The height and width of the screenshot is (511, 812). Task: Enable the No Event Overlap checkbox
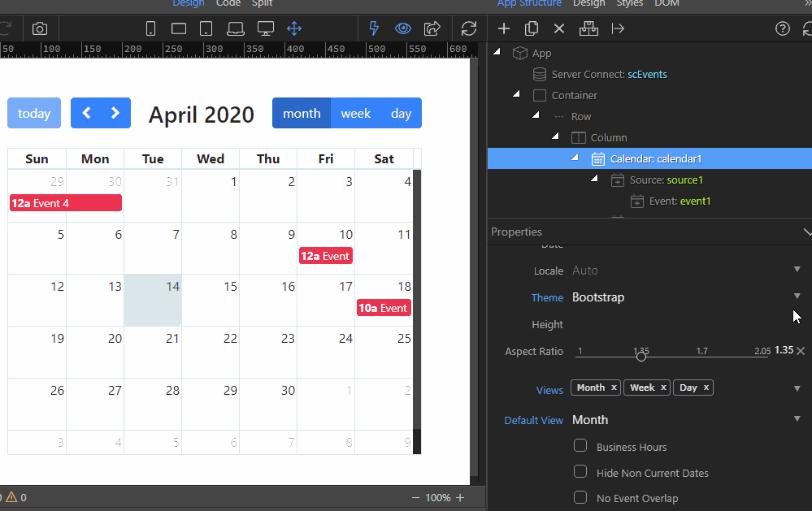click(x=580, y=497)
